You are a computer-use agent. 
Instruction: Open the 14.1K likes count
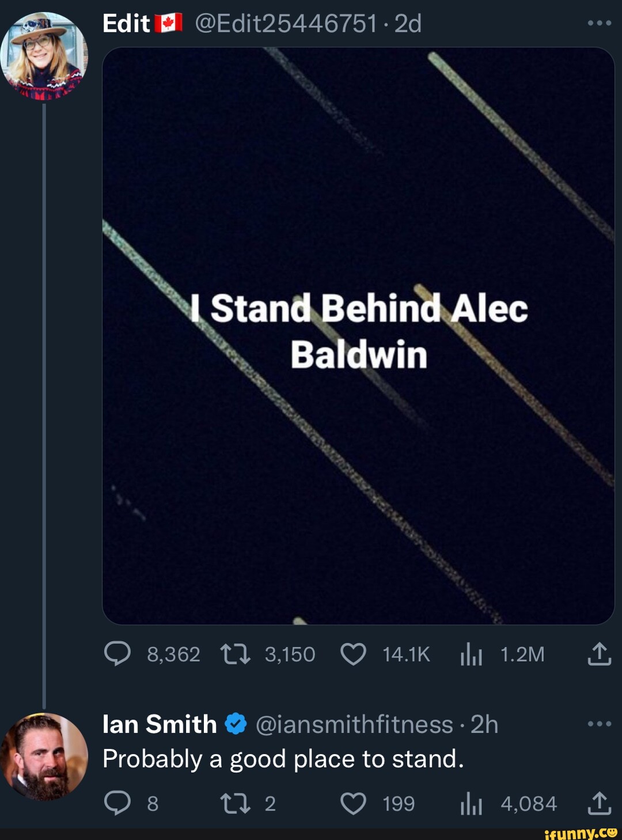(x=405, y=653)
